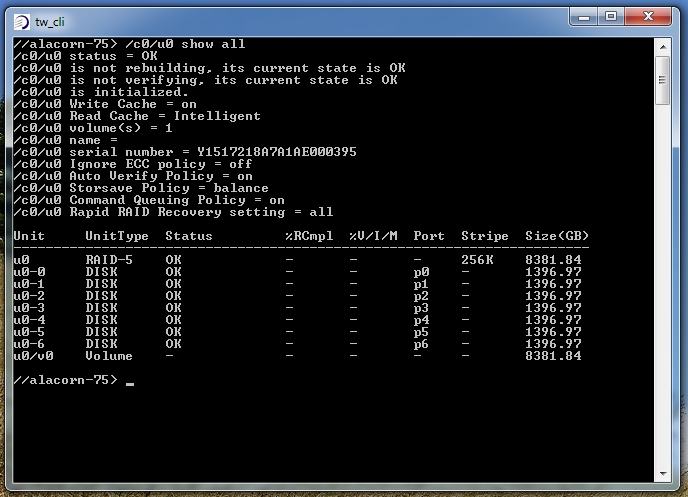Image resolution: width=688 pixels, height=497 pixels.
Task: Close the tw_cli window
Action: pos(648,18)
